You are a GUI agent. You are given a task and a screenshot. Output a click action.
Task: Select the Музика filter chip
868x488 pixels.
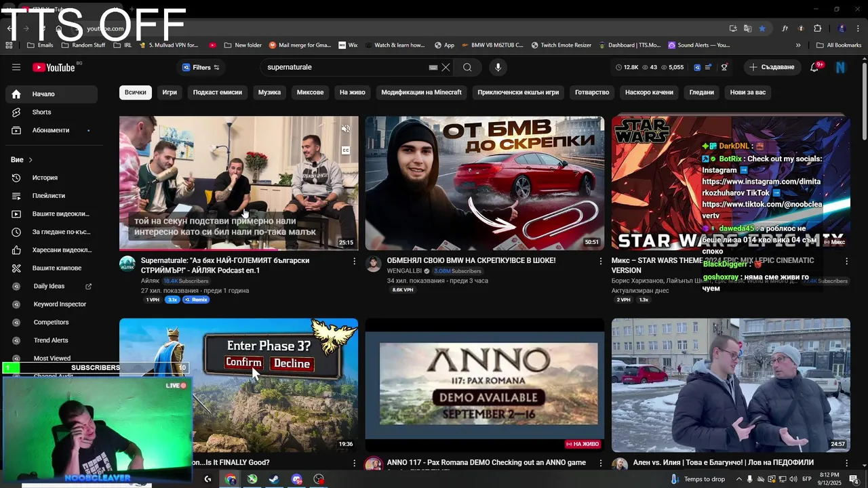pos(269,92)
